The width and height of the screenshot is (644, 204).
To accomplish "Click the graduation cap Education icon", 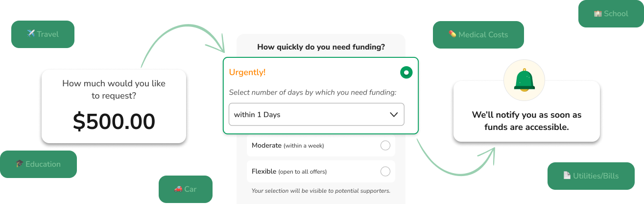I will tap(20, 164).
